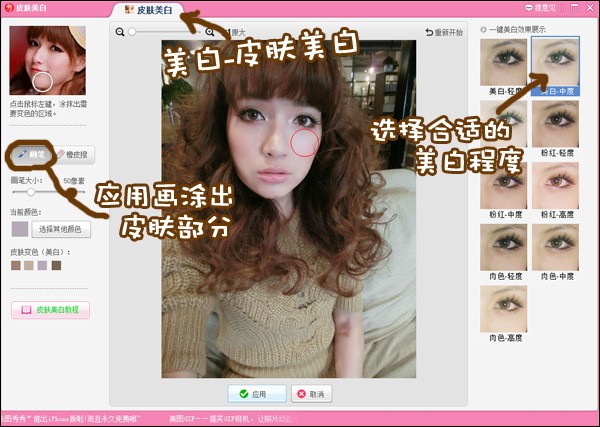Pick the first brown skin tone swatch
600x427 pixels.
16,265
